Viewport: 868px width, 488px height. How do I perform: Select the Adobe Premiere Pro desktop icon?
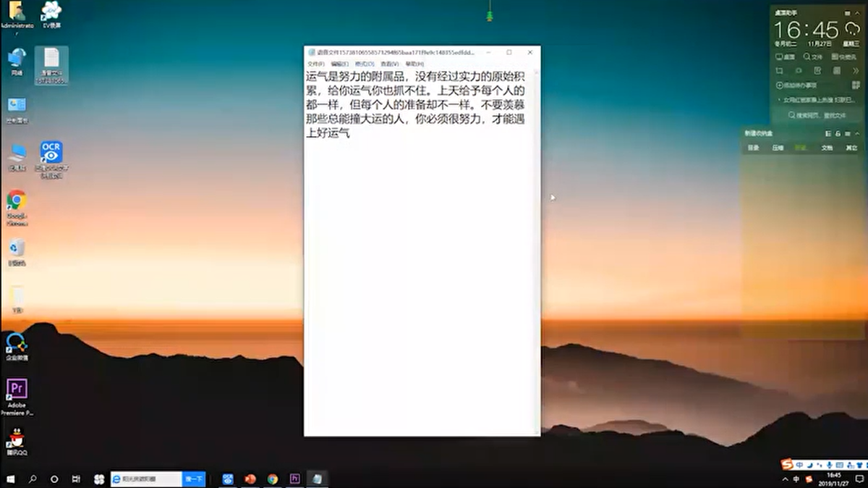tap(17, 397)
